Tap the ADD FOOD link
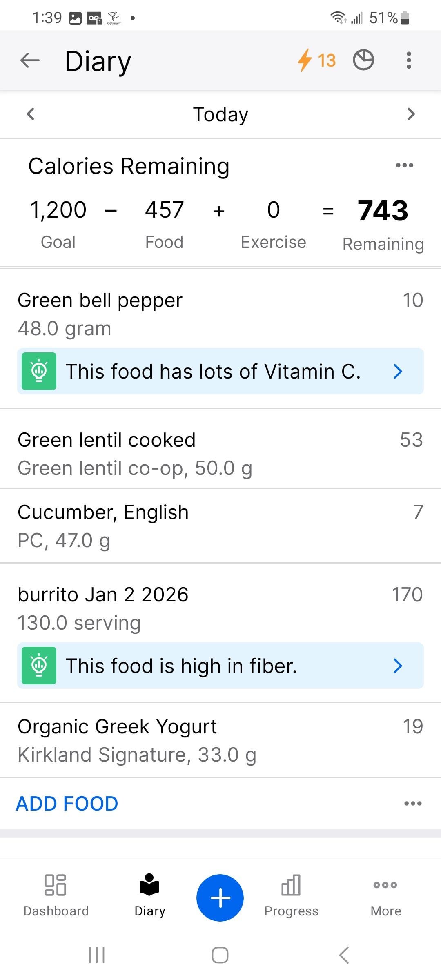 tap(67, 804)
